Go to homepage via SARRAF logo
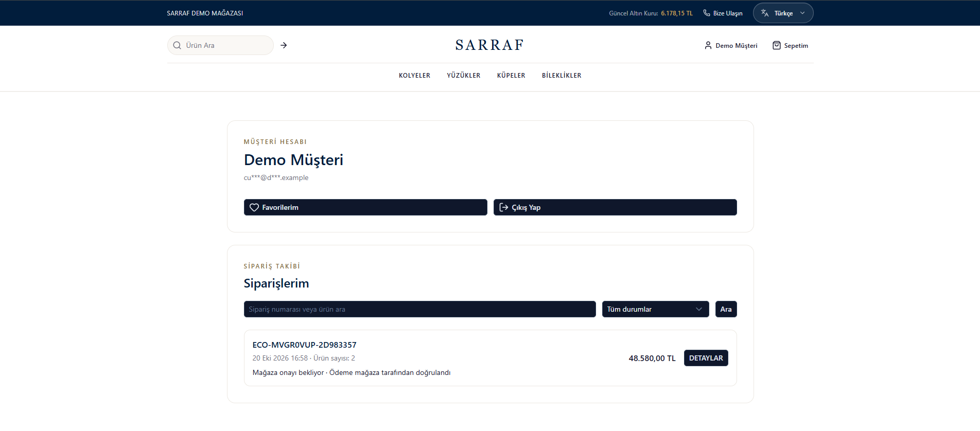This screenshot has width=980, height=431. [489, 45]
